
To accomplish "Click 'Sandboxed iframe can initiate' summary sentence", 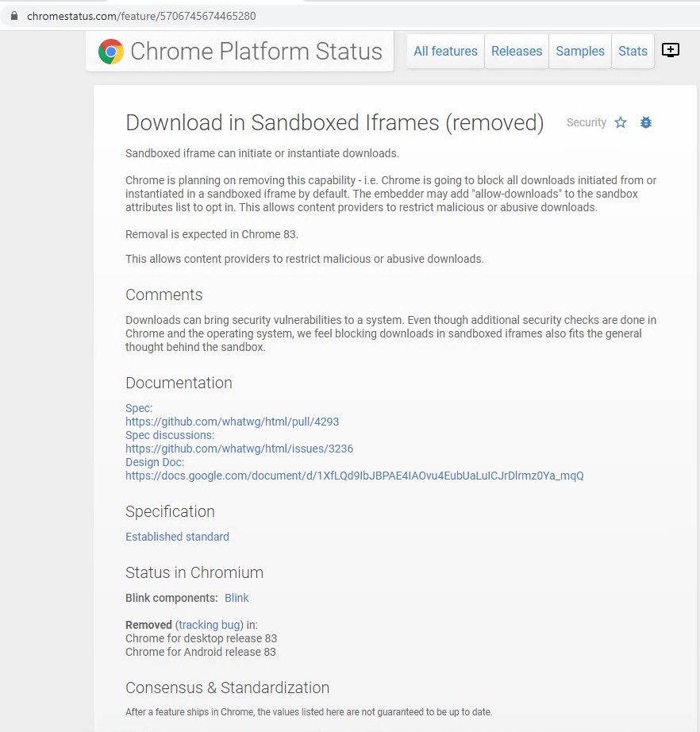I will [x=262, y=153].
